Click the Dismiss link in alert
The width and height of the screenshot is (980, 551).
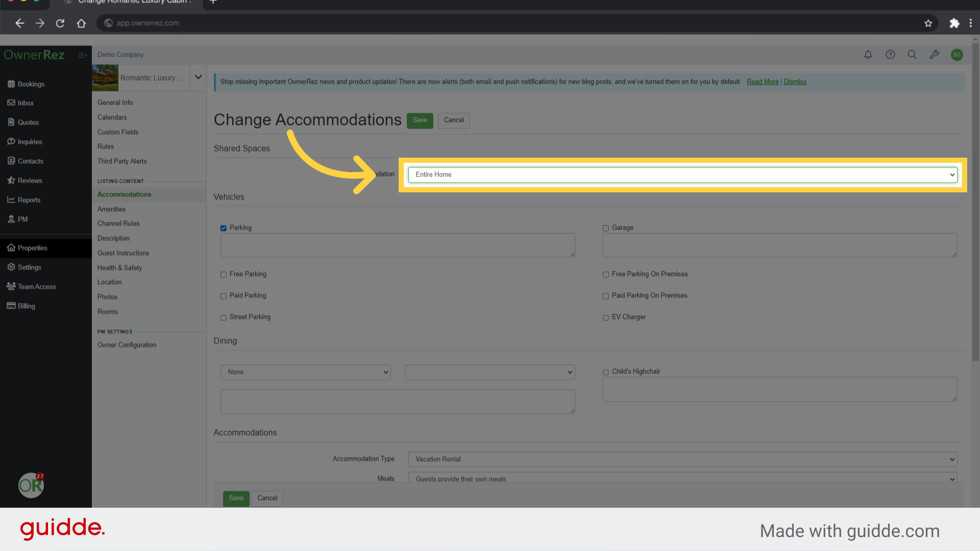(x=795, y=82)
